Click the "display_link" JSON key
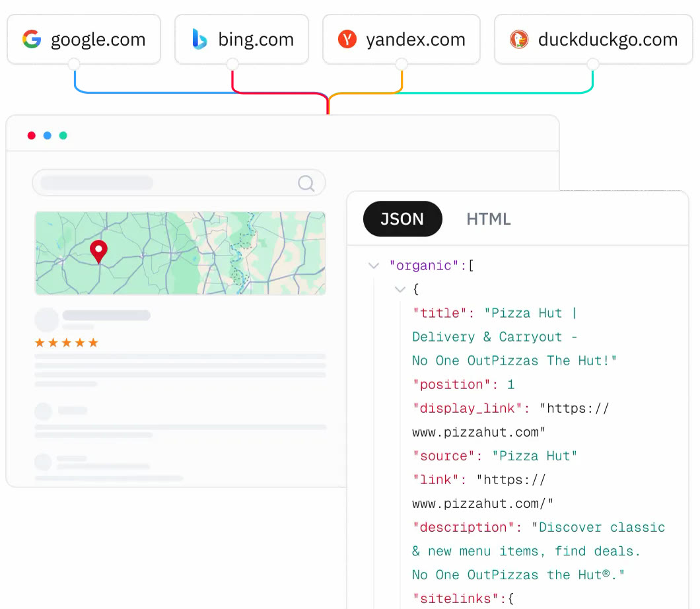This screenshot has height=609, width=700. click(467, 408)
